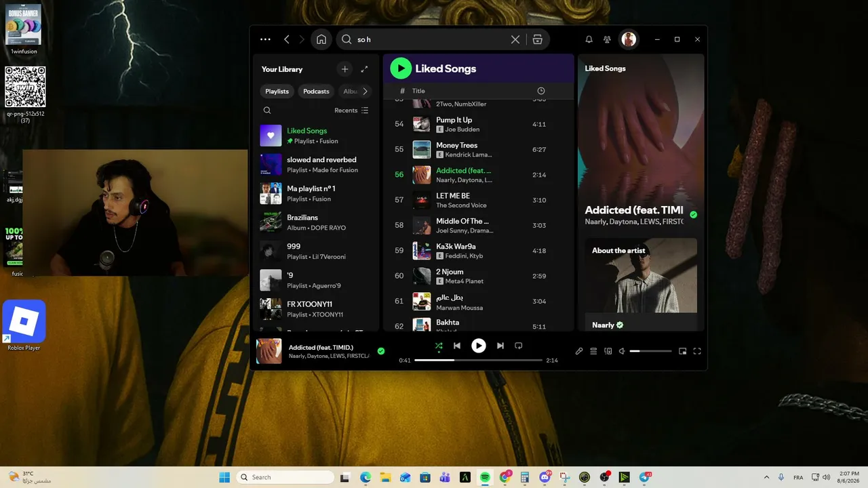Click the Addicted album cover in the player bar
Screen dimensions: 868x488
[269, 351]
